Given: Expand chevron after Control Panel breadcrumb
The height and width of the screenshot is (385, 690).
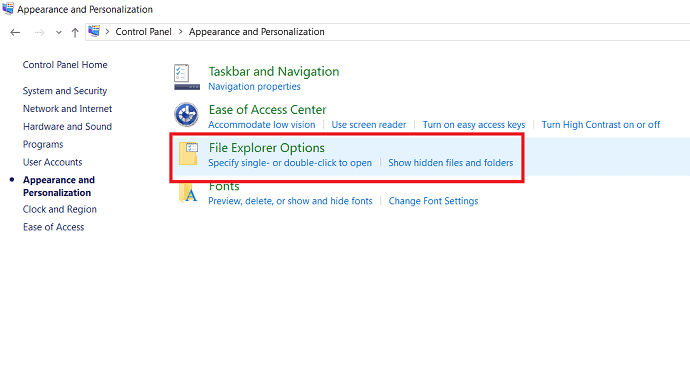Looking at the screenshot, I should pyautogui.click(x=180, y=32).
